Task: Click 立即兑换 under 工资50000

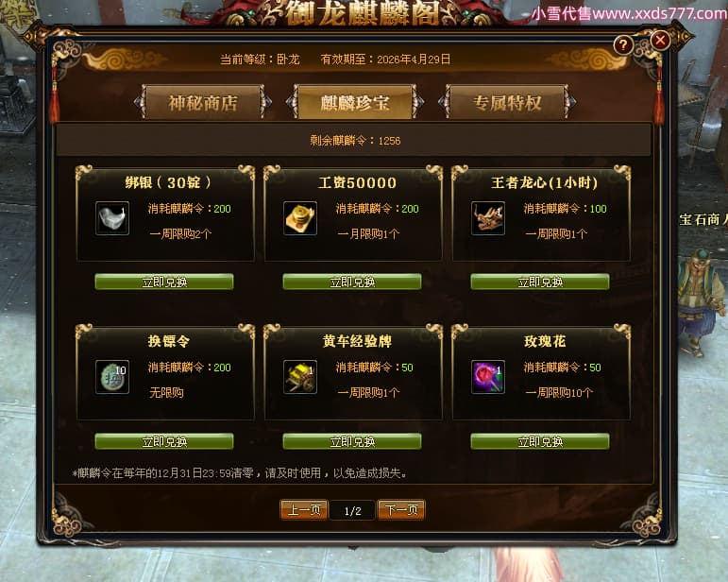Action: [x=352, y=282]
